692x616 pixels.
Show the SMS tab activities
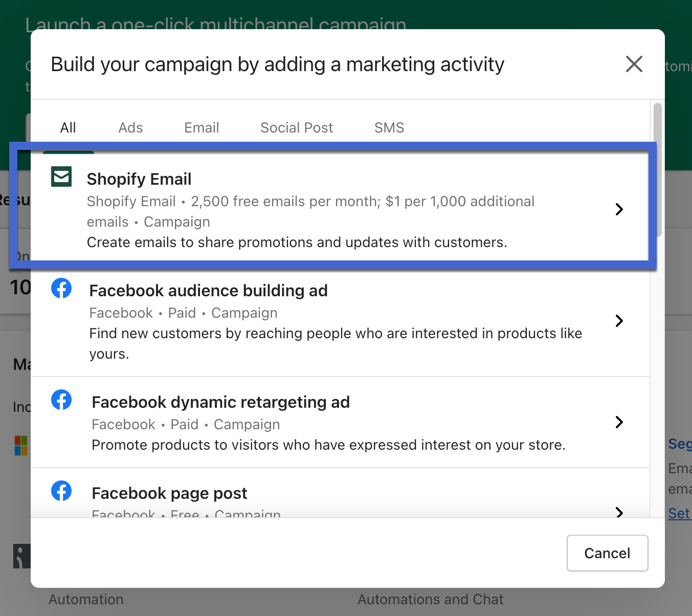coord(389,128)
